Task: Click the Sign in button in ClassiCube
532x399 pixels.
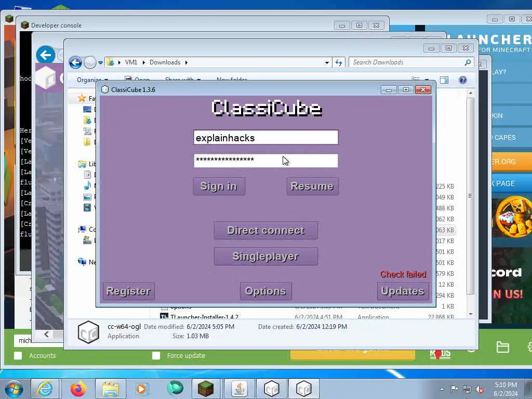Action: tap(219, 187)
